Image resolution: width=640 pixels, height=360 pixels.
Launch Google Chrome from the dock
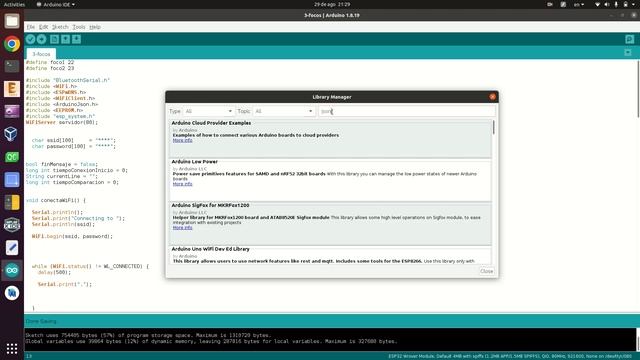pos(12,44)
